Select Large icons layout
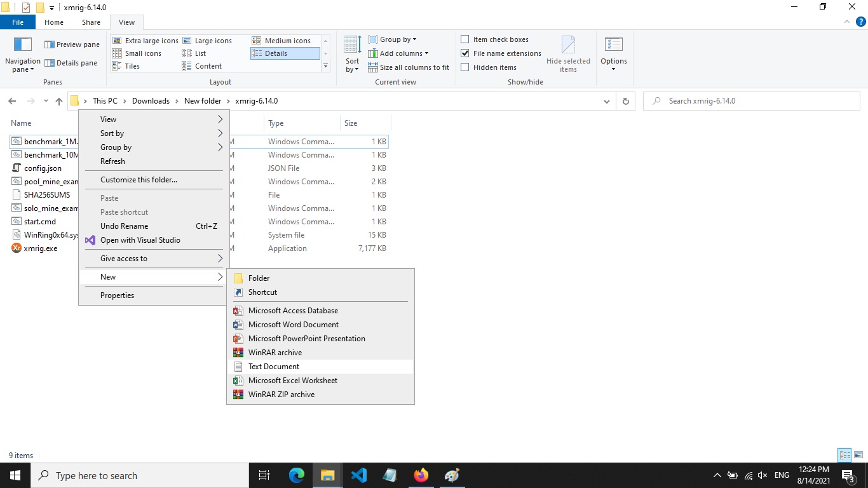Screen dimensions: 868x488 (x=207, y=41)
